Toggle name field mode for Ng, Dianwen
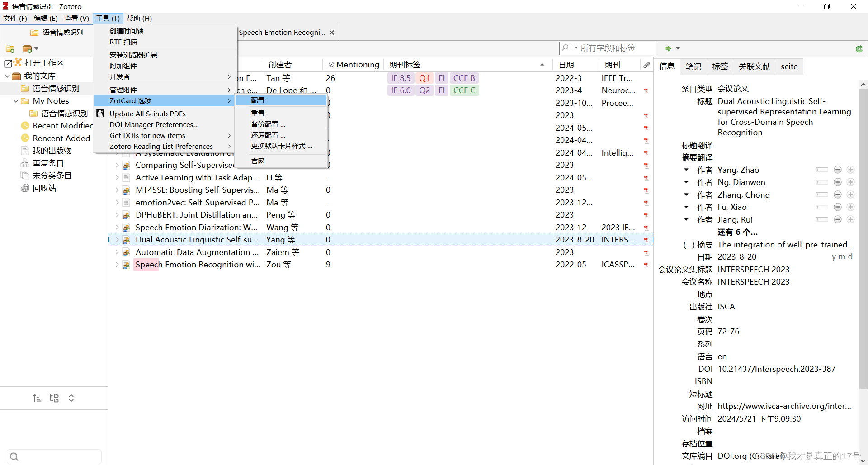The height and width of the screenshot is (465, 868). (822, 182)
